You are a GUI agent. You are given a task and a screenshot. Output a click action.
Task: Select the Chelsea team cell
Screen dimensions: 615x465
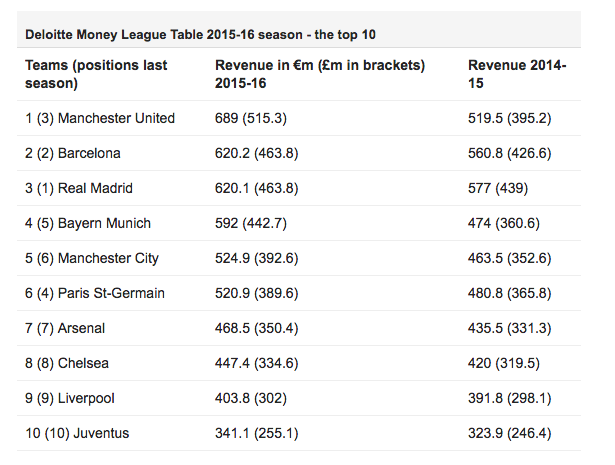point(67,363)
